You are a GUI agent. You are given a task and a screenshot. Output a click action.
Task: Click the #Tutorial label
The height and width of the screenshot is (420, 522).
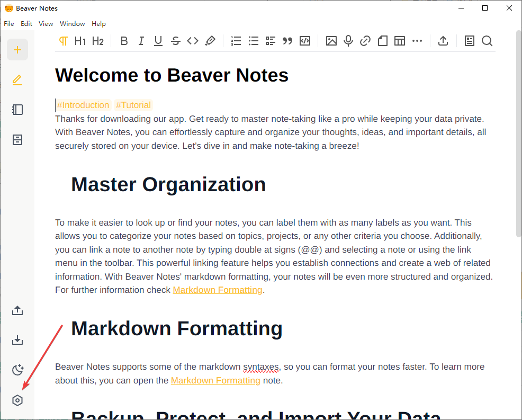133,105
